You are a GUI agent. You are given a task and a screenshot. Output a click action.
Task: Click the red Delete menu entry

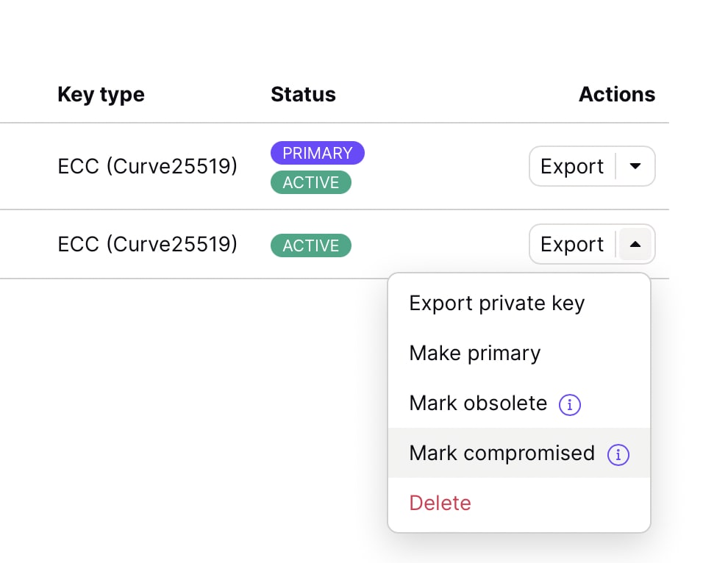pyautogui.click(x=440, y=503)
